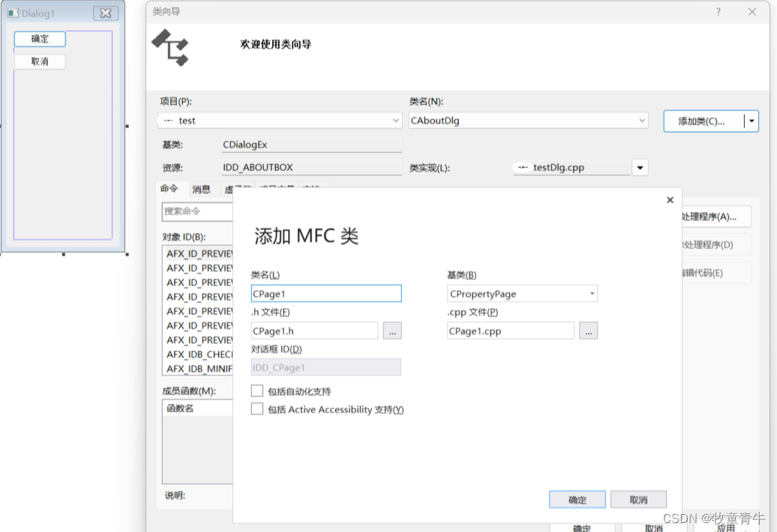
Task: Switch to the 消息 tab
Action: click(x=201, y=189)
